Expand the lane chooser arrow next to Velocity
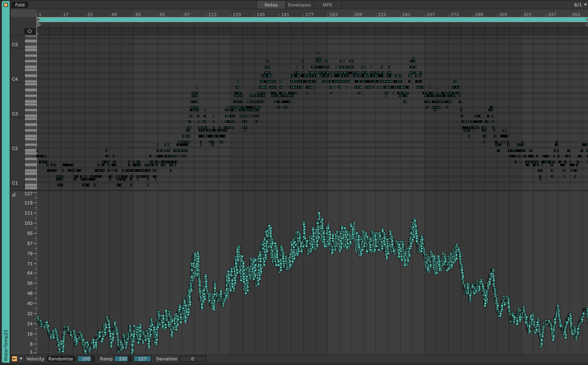588x365 pixels. pyautogui.click(x=21, y=359)
